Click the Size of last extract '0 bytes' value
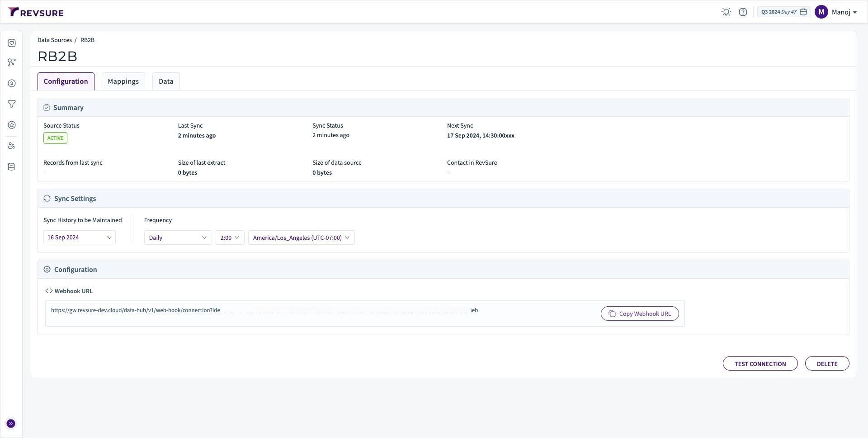This screenshot has width=868, height=438. click(188, 173)
